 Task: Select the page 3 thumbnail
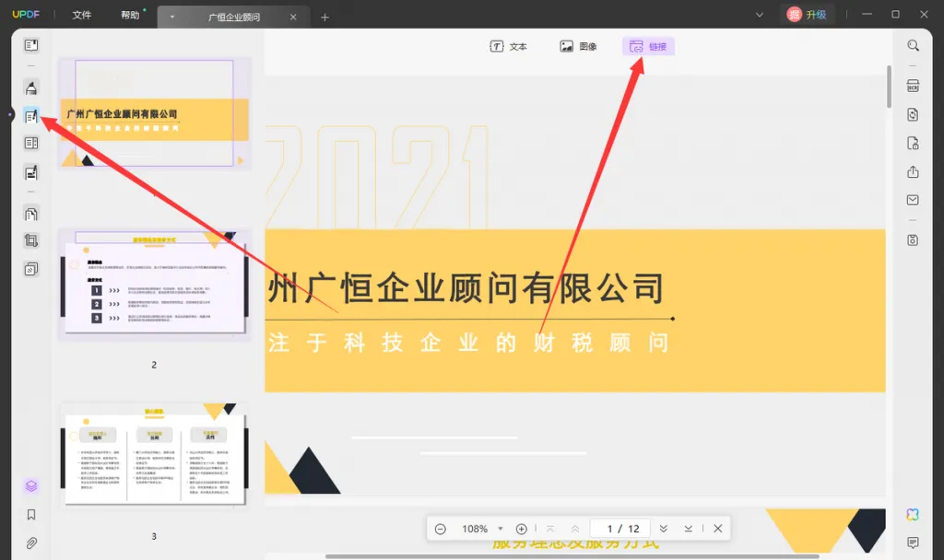tap(154, 455)
